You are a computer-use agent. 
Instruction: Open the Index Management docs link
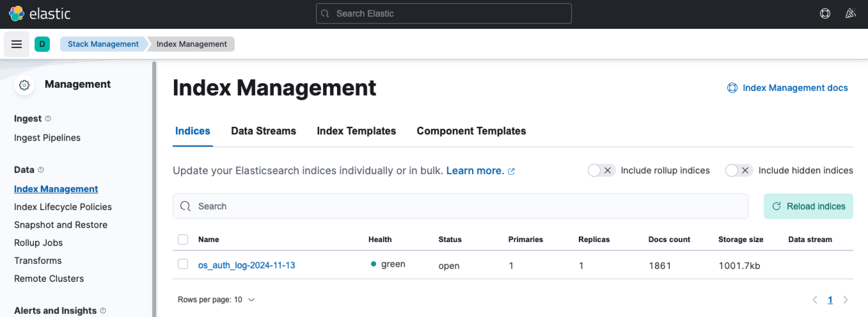(787, 88)
